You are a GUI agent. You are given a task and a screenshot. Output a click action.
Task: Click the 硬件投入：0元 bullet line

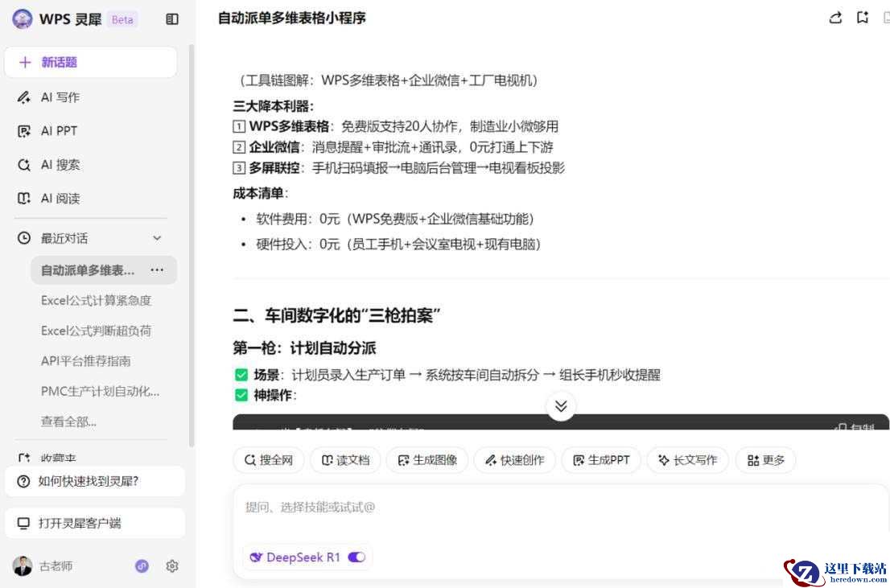coord(398,245)
